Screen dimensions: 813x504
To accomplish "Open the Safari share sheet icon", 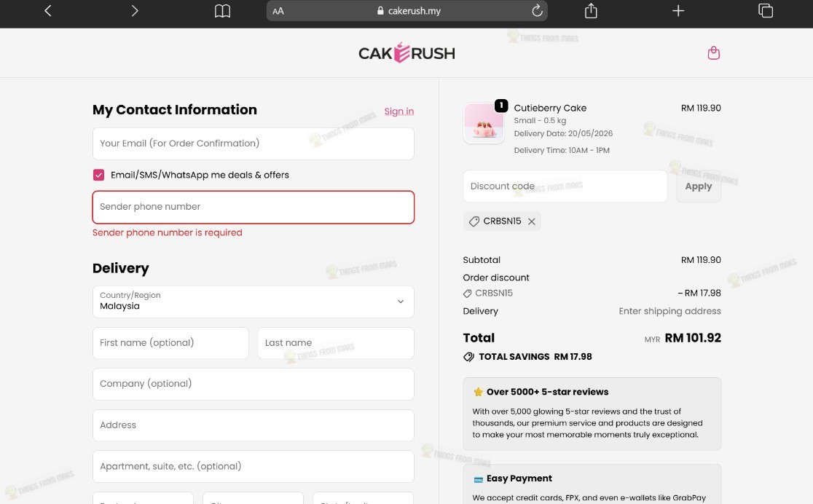I will 591,10.
